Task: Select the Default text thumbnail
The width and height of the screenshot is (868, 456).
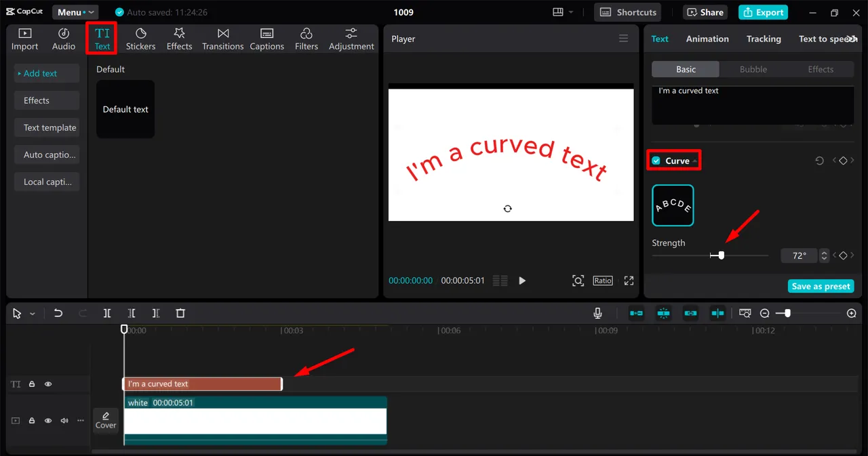Action: coord(125,109)
